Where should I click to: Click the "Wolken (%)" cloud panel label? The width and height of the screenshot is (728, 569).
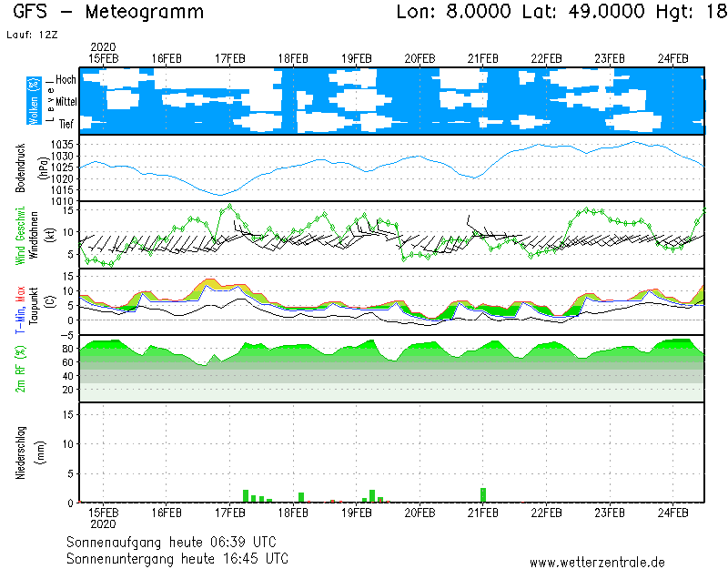tap(34, 101)
